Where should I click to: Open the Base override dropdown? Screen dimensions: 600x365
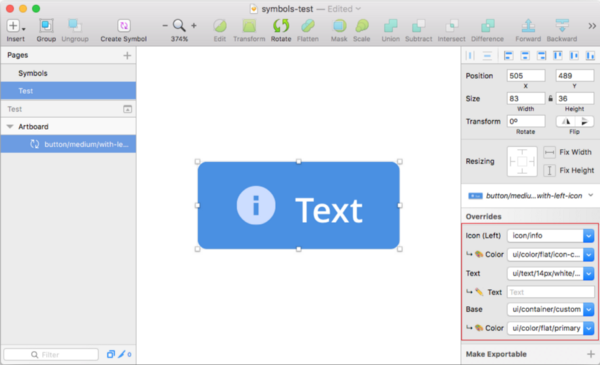click(x=550, y=309)
